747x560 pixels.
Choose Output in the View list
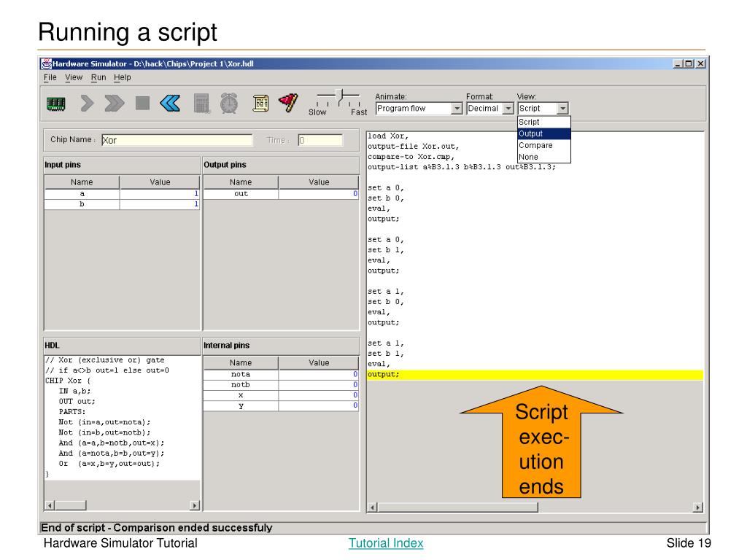[544, 134]
